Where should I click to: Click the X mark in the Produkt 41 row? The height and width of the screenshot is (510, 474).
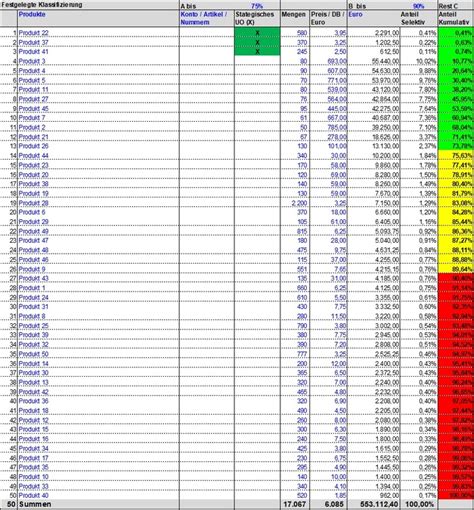(257, 52)
